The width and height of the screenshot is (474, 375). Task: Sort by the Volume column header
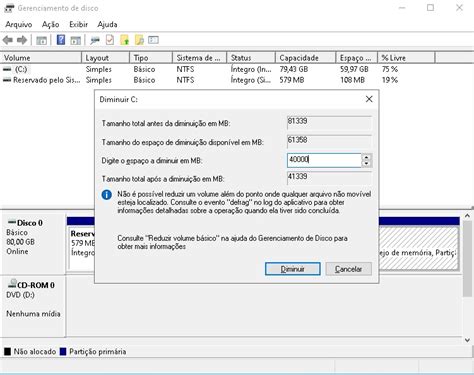(41, 58)
